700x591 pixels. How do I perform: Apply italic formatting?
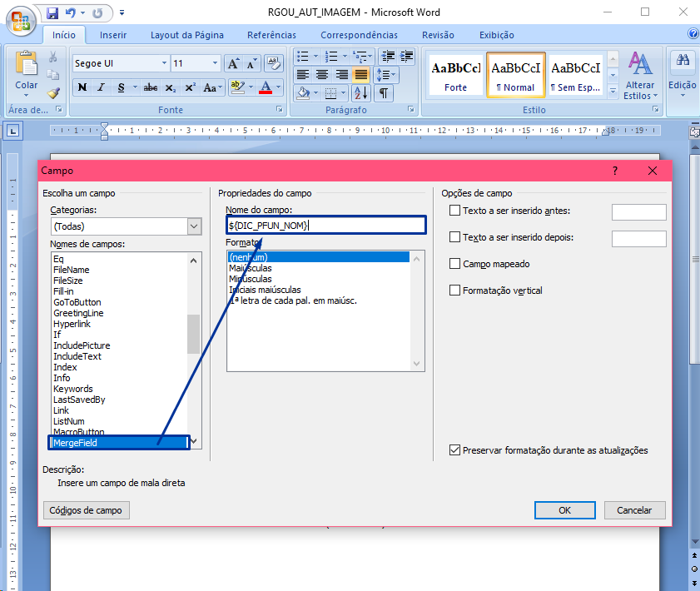(x=102, y=87)
